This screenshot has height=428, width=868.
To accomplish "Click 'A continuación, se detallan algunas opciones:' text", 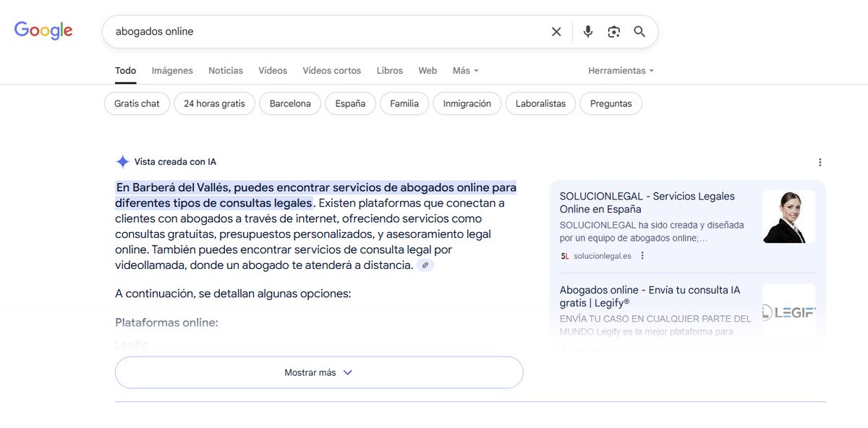I will click(x=233, y=294).
